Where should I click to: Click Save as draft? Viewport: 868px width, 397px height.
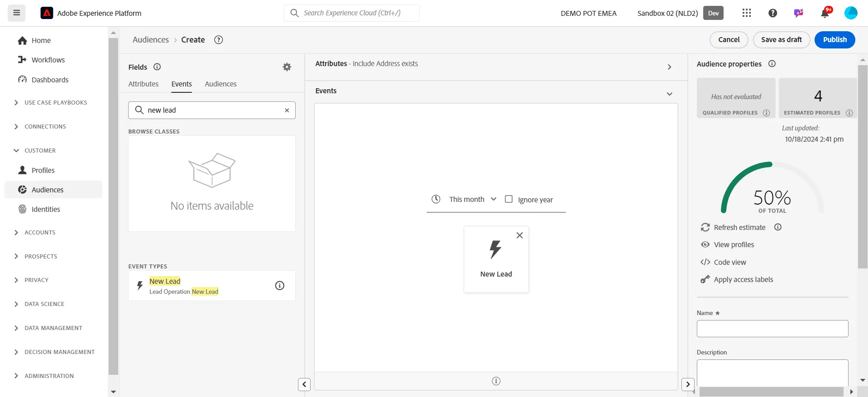point(782,40)
